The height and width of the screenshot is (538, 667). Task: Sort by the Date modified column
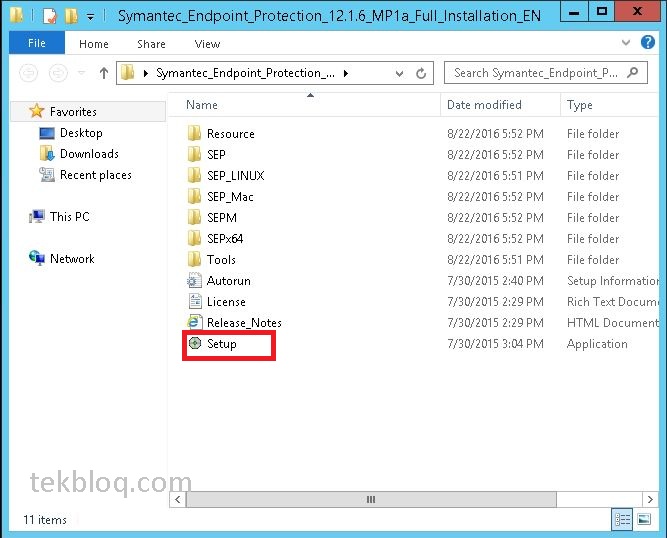[501, 105]
